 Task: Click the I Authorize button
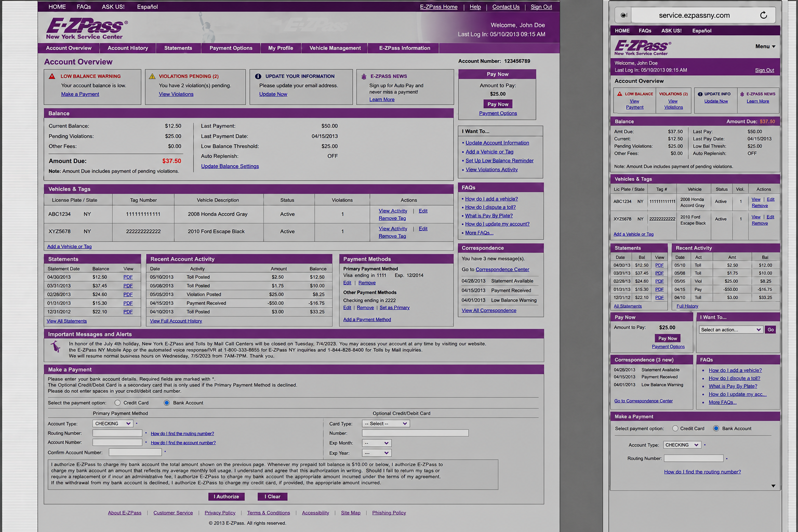click(227, 497)
